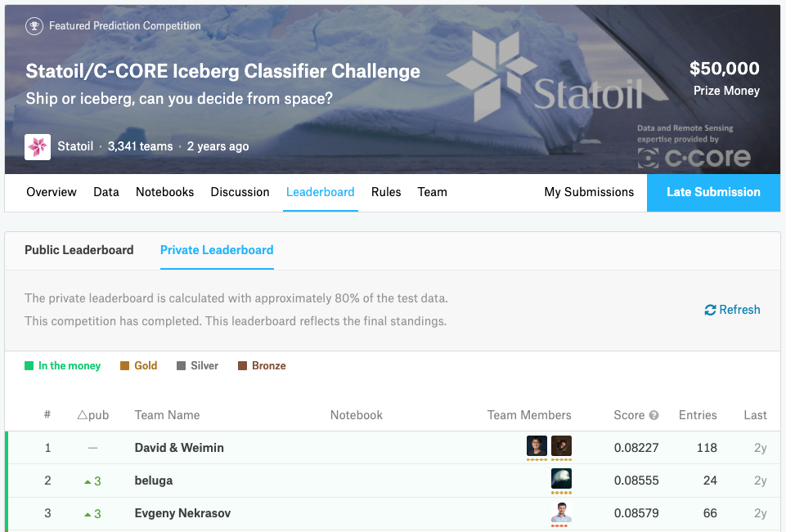
Task: Open the Rules tab
Action: [386, 192]
